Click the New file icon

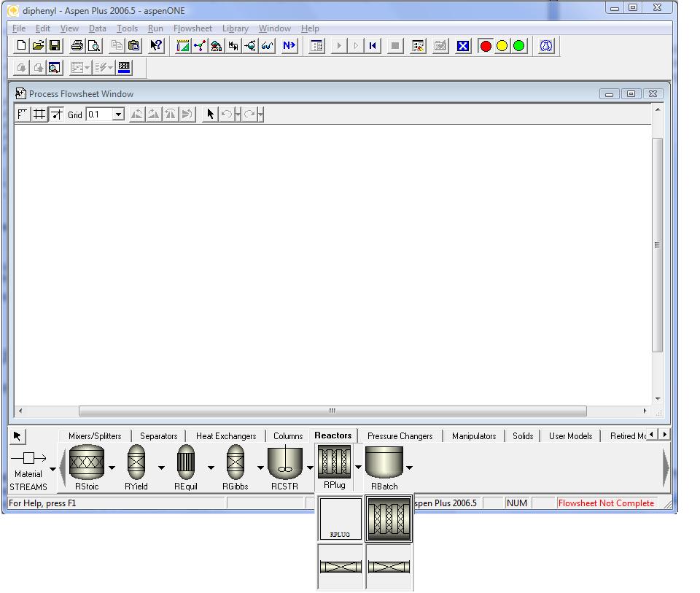(x=21, y=45)
